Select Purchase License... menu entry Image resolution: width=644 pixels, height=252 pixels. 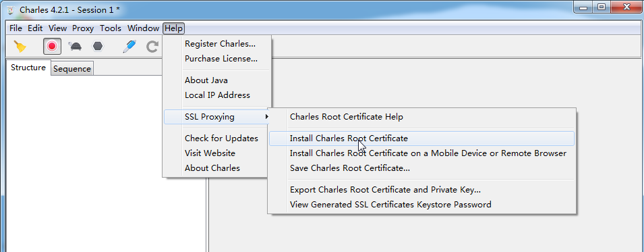(x=217, y=59)
